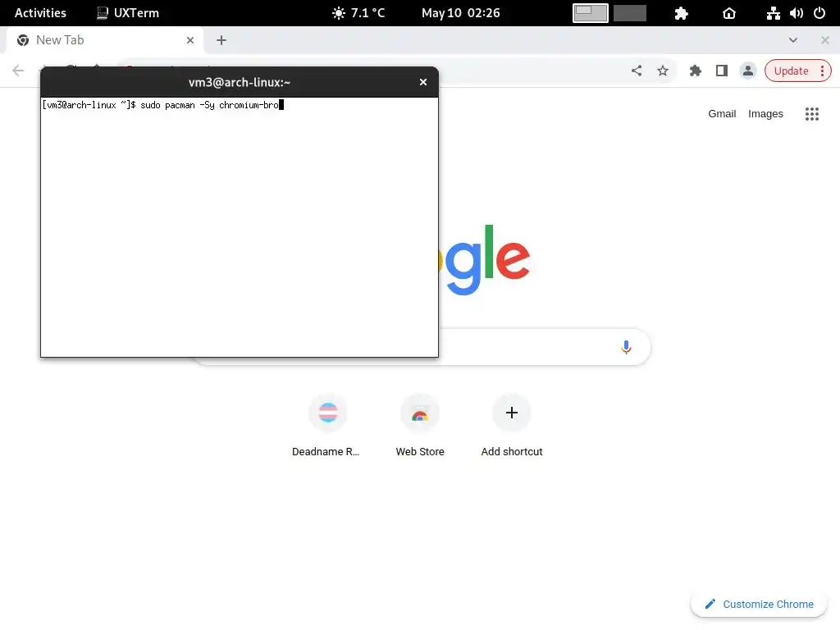
Task: Open the UXTerm app menu
Action: tap(127, 13)
